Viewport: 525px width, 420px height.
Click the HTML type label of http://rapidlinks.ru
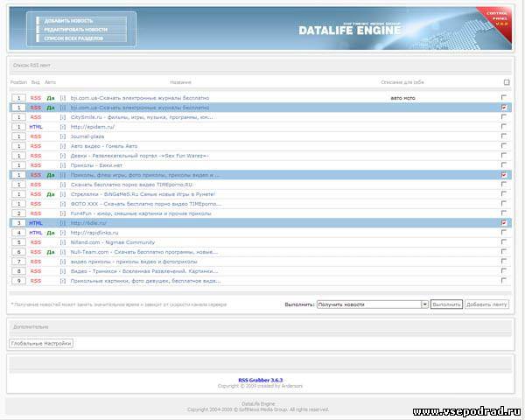pyautogui.click(x=36, y=233)
